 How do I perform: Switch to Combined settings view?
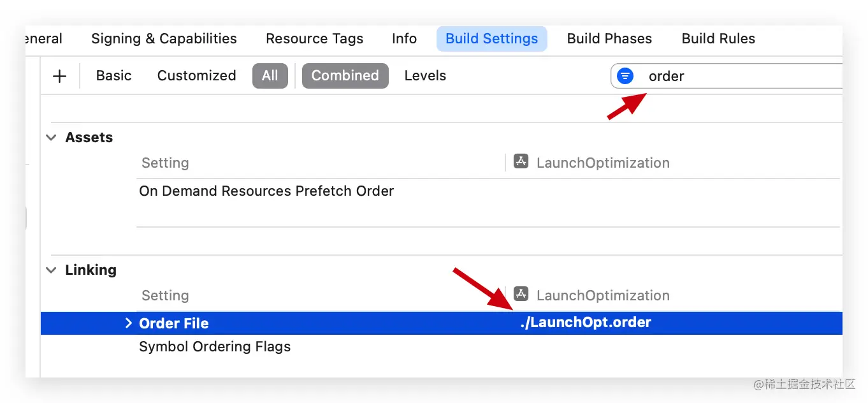tap(345, 76)
